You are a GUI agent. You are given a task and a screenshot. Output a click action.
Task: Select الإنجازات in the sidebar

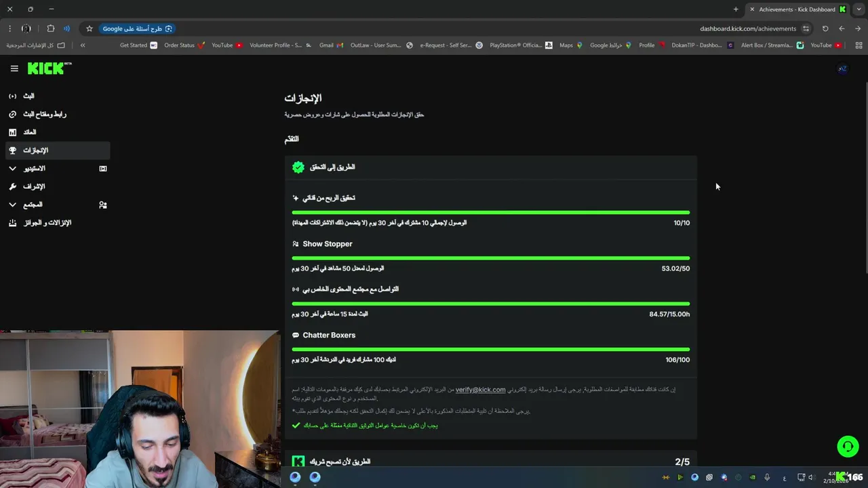pyautogui.click(x=58, y=150)
